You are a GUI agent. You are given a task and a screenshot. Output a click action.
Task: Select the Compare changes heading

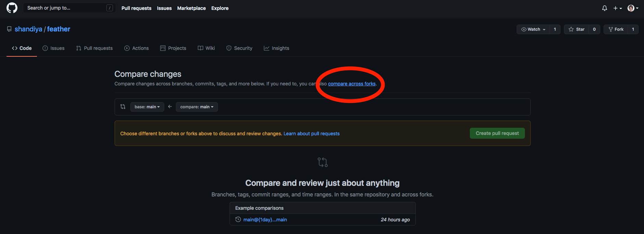click(148, 74)
